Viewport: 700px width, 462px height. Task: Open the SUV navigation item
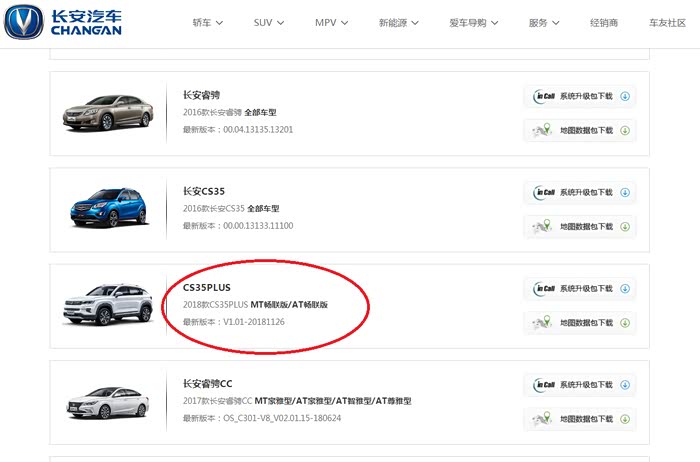pos(263,23)
